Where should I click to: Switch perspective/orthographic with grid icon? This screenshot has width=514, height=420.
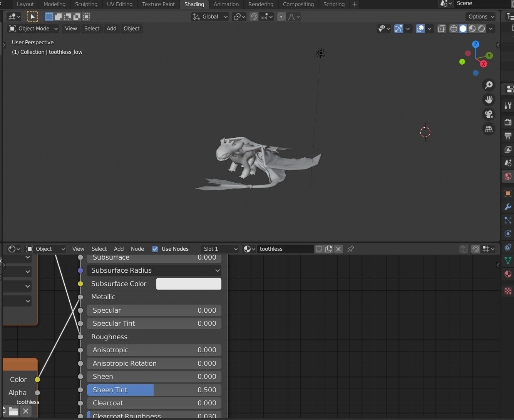489,129
